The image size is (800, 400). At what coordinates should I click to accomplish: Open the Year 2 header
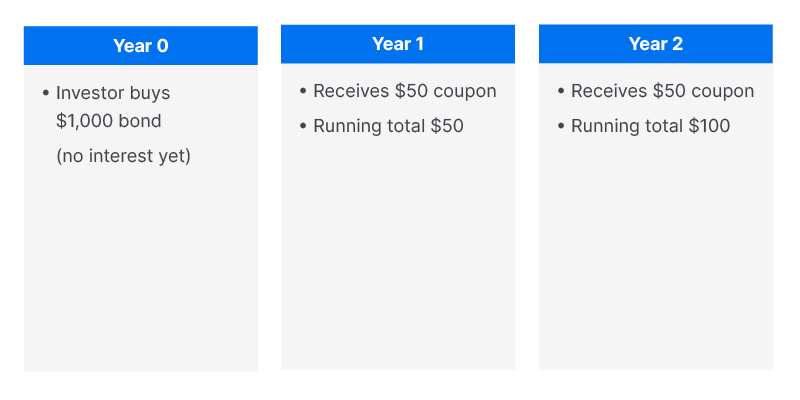pyautogui.click(x=655, y=44)
